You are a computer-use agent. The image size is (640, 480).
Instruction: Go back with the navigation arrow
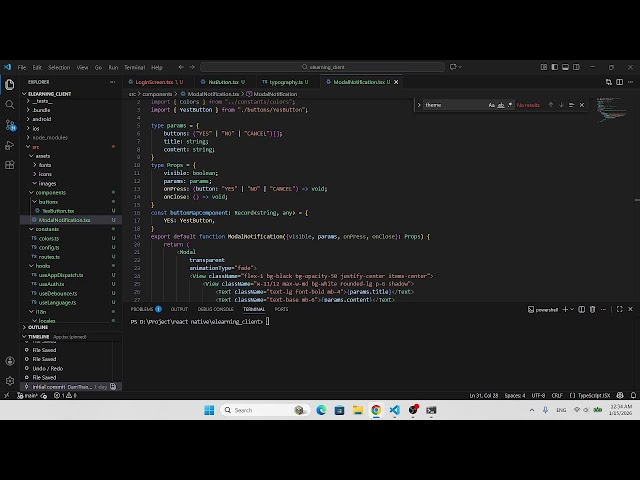click(x=181, y=67)
